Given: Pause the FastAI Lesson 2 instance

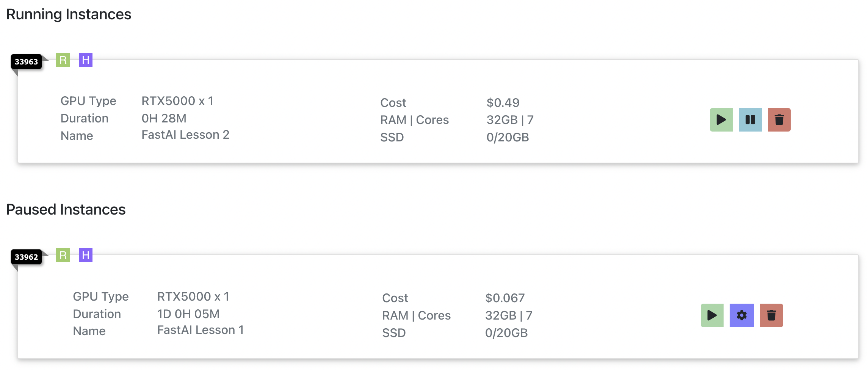Looking at the screenshot, I should pyautogui.click(x=750, y=120).
